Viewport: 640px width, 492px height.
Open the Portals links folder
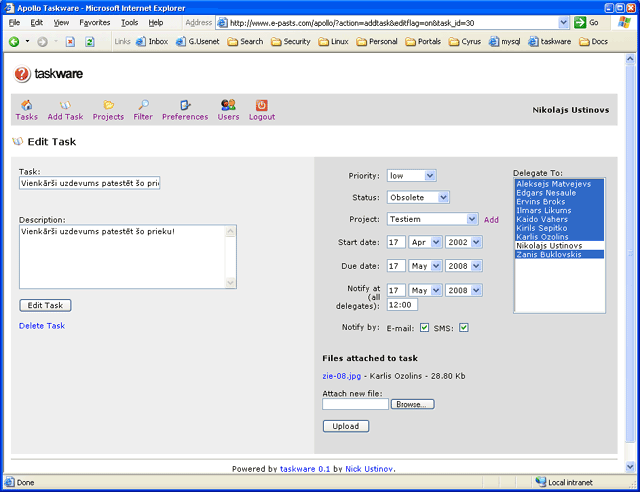[x=423, y=42]
